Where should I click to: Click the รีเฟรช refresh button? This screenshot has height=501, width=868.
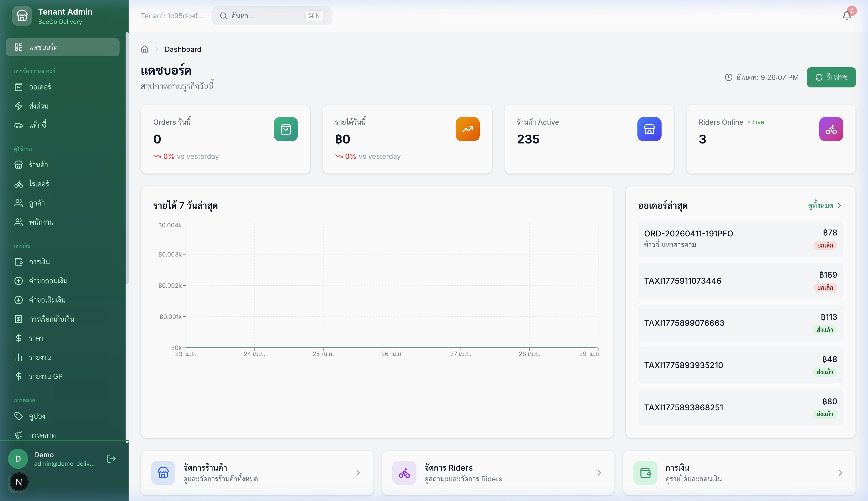(831, 77)
